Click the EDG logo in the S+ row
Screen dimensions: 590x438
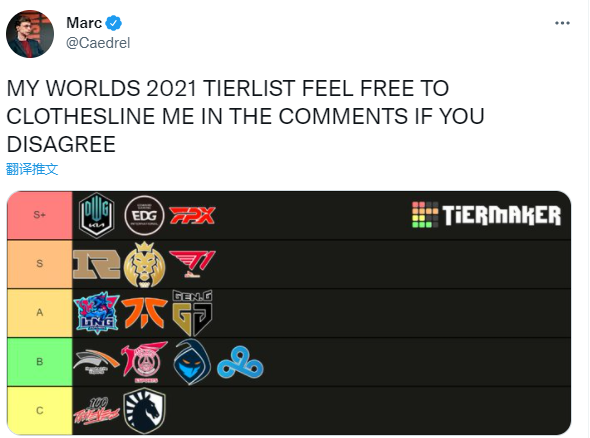pos(144,216)
